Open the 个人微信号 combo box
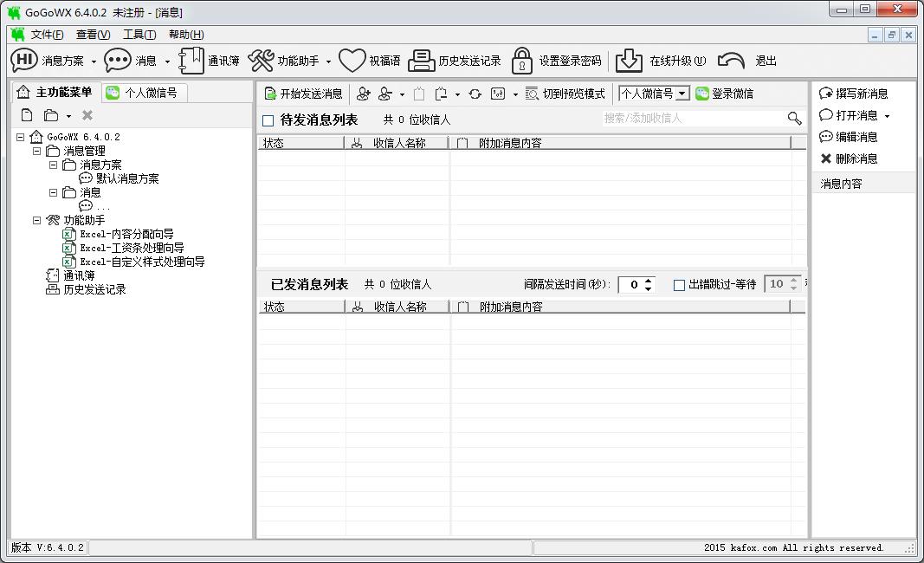Image resolution: width=924 pixels, height=563 pixels. click(x=654, y=94)
